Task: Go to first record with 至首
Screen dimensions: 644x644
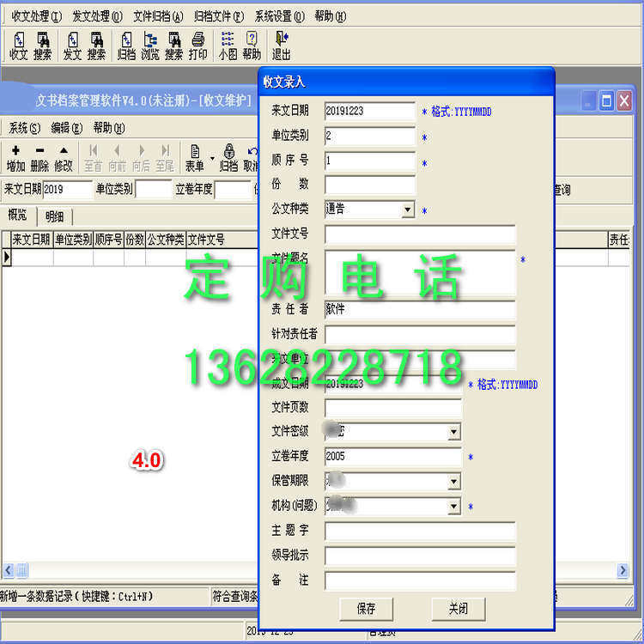Action: point(94,158)
